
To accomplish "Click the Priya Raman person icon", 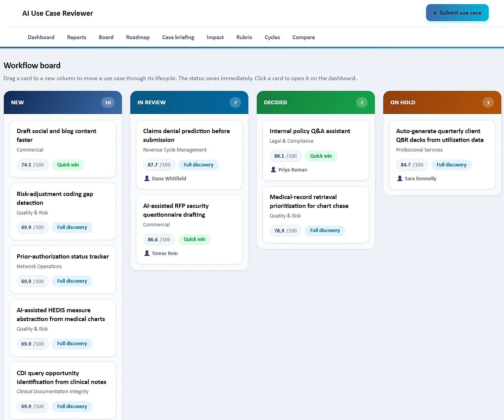I will [273, 170].
